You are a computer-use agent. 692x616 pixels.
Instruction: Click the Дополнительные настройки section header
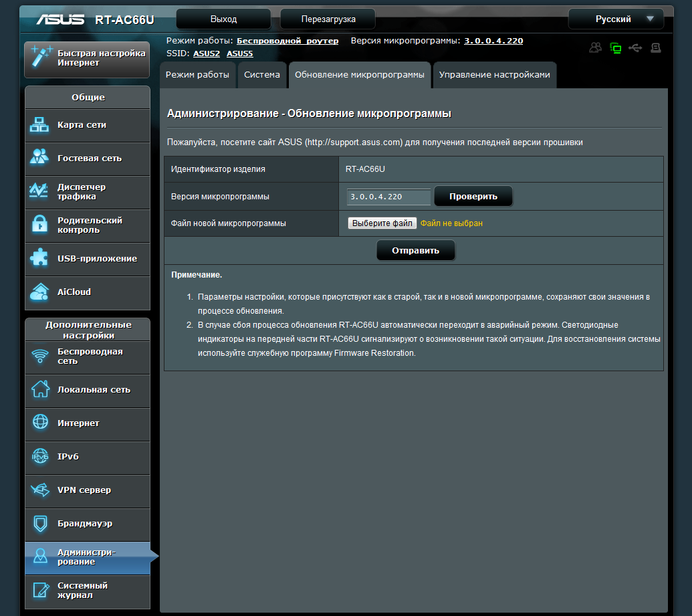pyautogui.click(x=88, y=330)
